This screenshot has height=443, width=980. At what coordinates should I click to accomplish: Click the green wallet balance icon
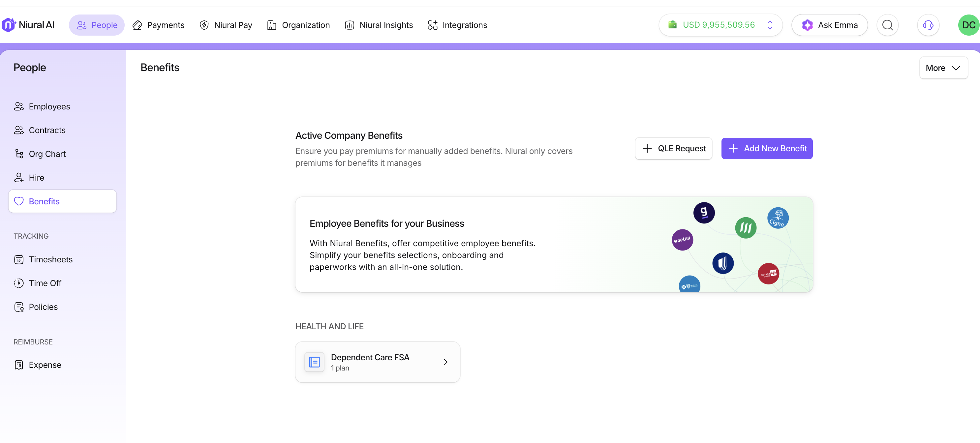pyautogui.click(x=672, y=25)
